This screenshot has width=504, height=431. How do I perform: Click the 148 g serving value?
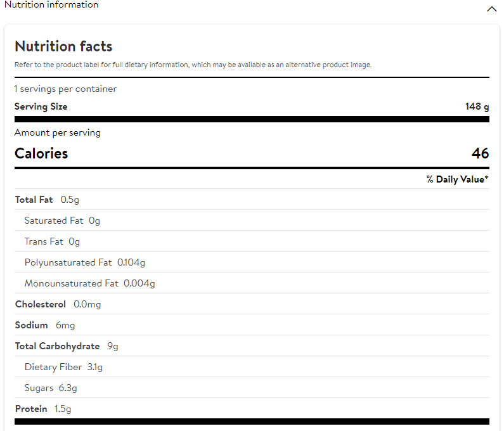(x=477, y=106)
